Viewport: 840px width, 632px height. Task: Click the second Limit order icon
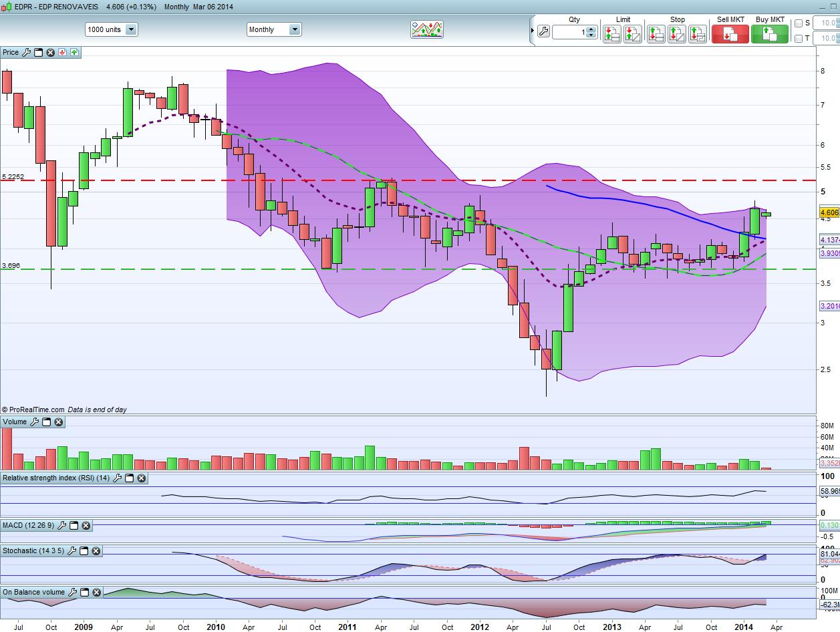(x=633, y=33)
